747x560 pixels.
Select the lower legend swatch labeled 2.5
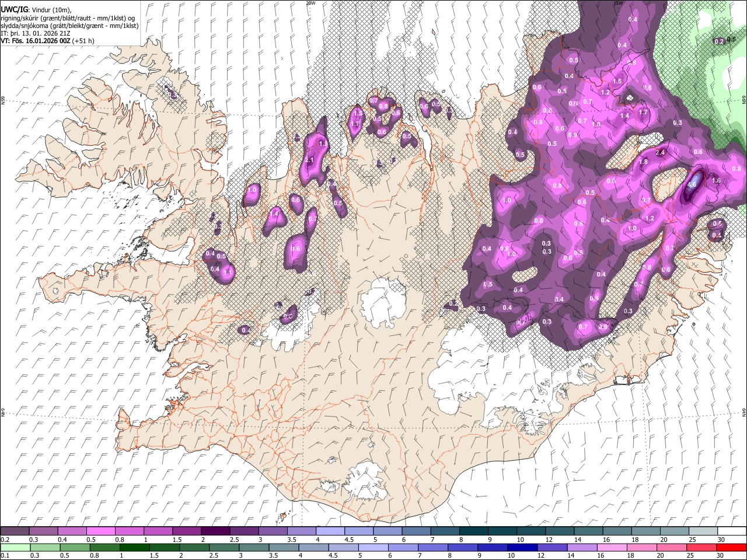coord(224,547)
